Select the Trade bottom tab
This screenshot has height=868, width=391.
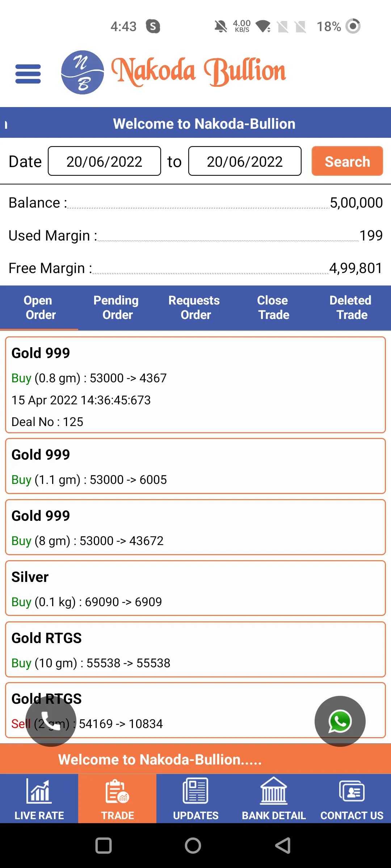point(117,799)
